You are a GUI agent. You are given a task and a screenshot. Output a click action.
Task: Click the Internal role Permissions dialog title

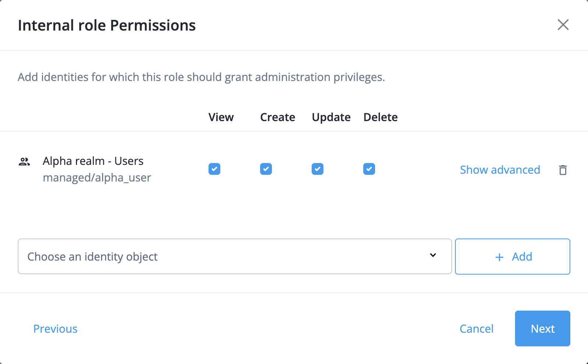coord(107,25)
